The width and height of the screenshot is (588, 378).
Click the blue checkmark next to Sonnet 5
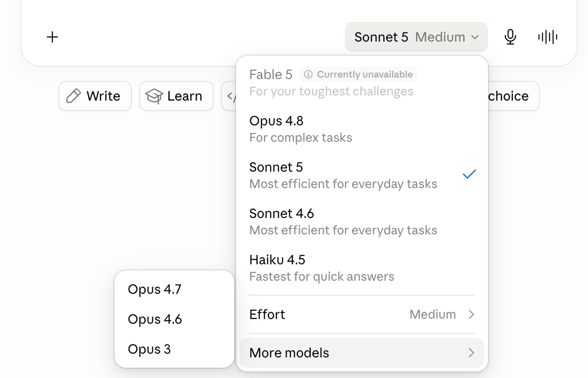pos(469,174)
